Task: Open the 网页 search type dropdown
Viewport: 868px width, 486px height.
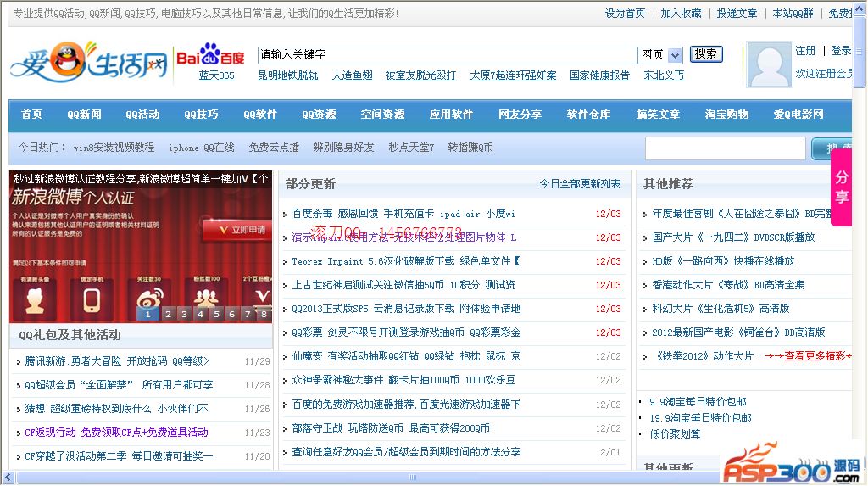Action: [660, 55]
